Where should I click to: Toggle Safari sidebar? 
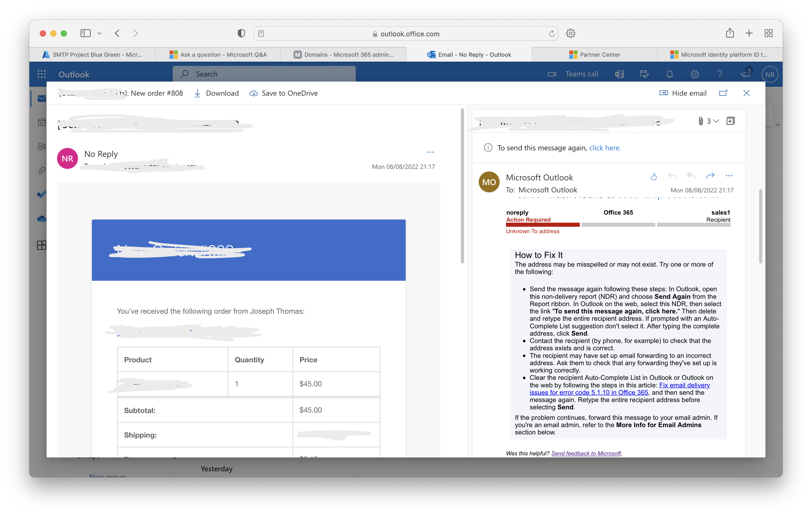(85, 33)
